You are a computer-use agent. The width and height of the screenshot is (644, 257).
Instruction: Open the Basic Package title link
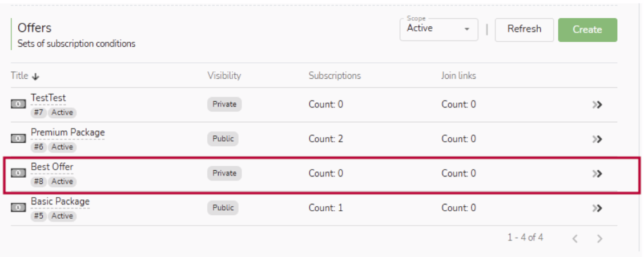click(x=60, y=202)
